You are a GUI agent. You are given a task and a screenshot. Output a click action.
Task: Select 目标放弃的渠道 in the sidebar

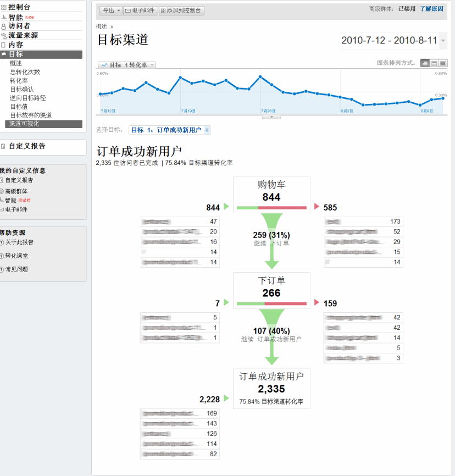(31, 115)
